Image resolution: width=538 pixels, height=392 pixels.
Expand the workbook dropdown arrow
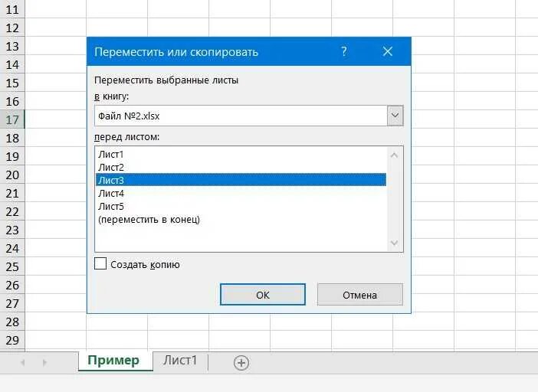click(395, 116)
